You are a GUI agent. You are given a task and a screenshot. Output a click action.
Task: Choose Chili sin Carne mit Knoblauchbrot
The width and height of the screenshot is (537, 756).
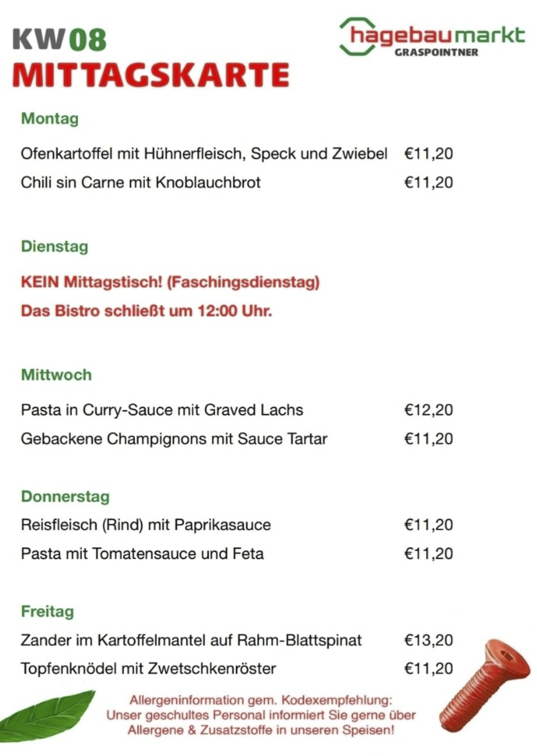[x=140, y=183]
